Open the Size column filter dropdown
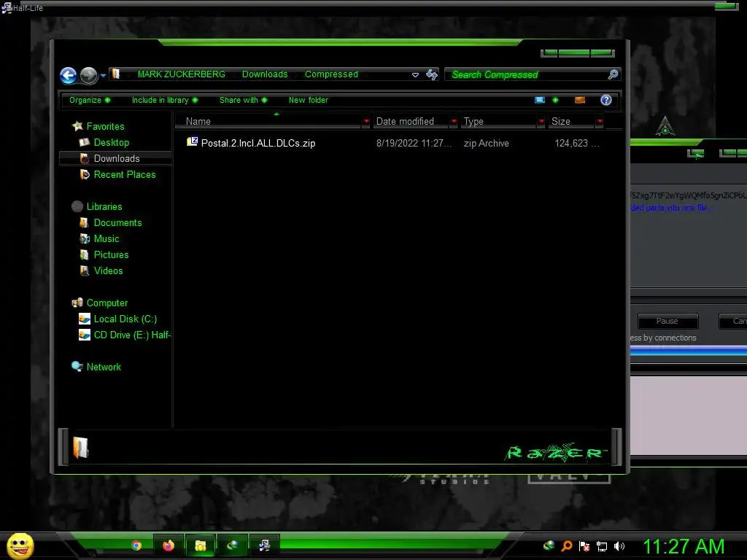747x560 pixels. click(600, 122)
